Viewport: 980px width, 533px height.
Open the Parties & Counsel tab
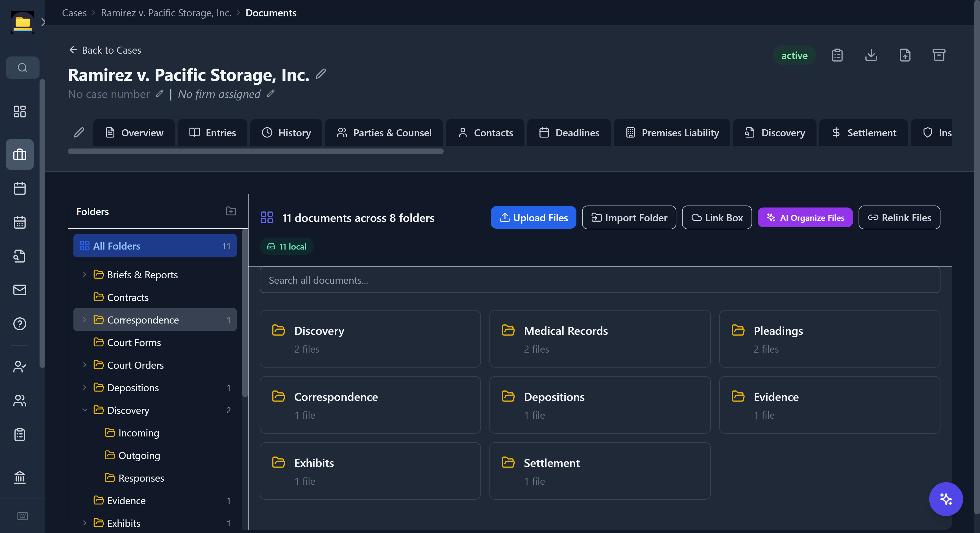coord(384,132)
